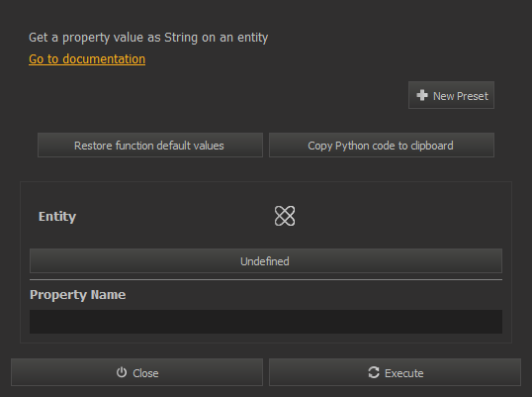The height and width of the screenshot is (397, 532).
Task: Click the power icon on the Close button
Action: pyautogui.click(x=122, y=372)
